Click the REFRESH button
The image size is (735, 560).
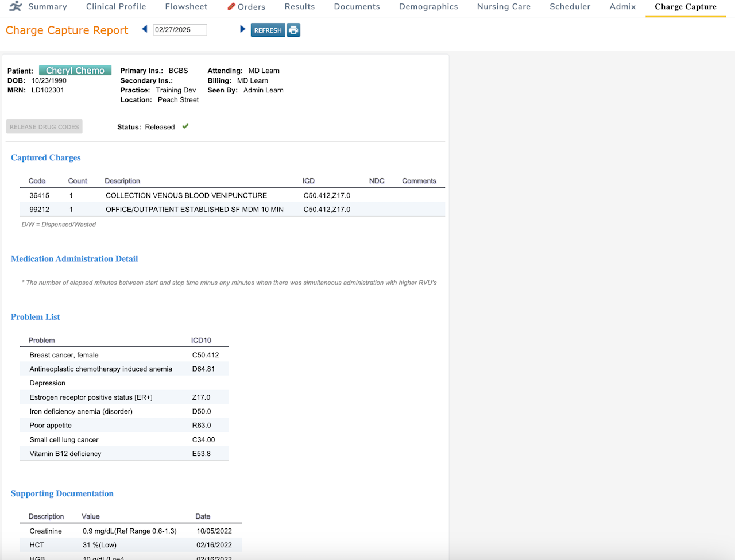268,30
